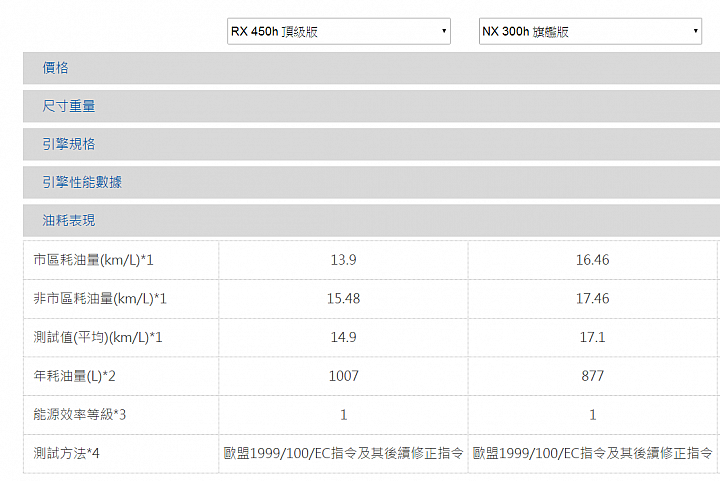
Task: Expand the 引擎規格 section header
Action: pyautogui.click(x=371, y=144)
